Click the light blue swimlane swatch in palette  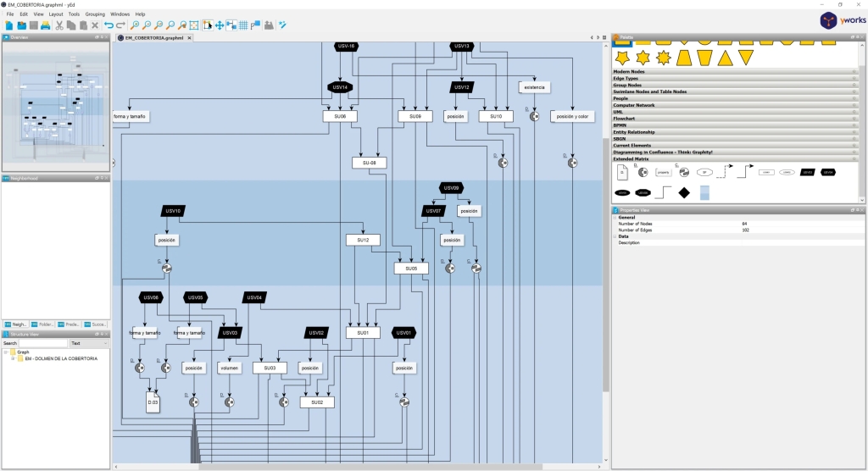(x=705, y=193)
